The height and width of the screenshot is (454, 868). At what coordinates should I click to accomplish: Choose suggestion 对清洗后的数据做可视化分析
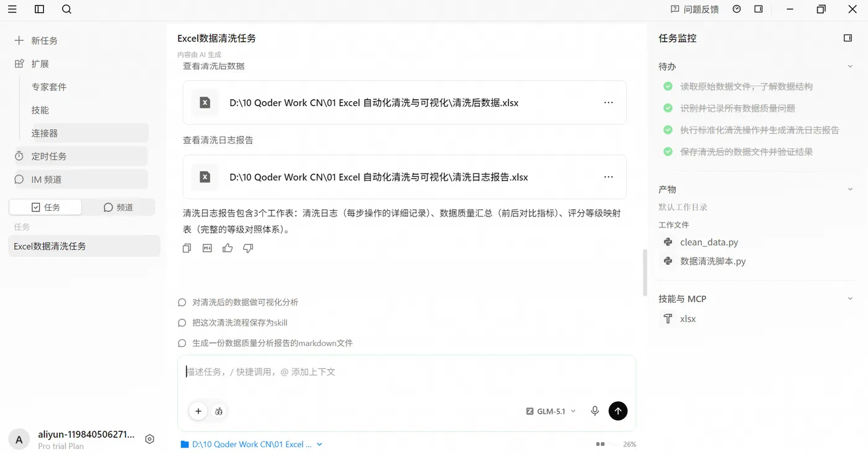(238, 302)
